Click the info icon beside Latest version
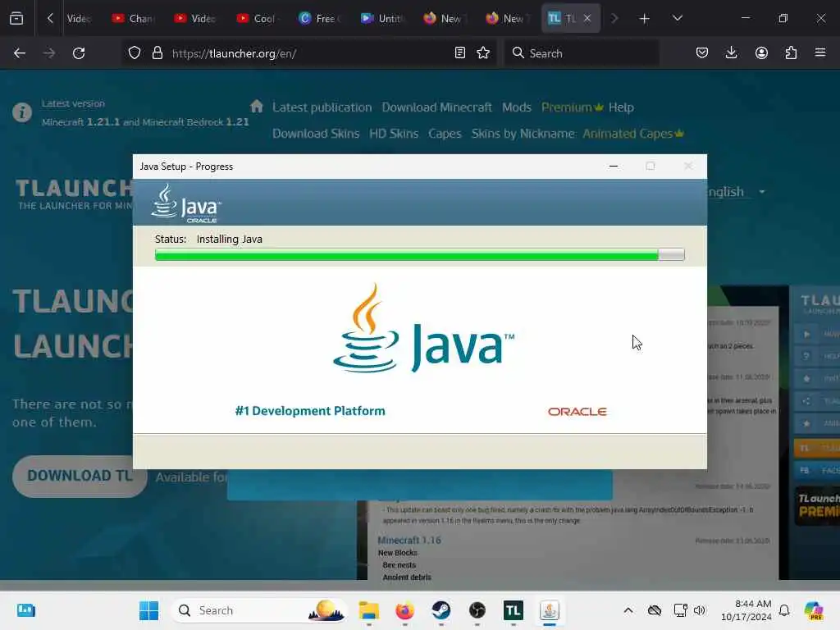 tap(22, 112)
